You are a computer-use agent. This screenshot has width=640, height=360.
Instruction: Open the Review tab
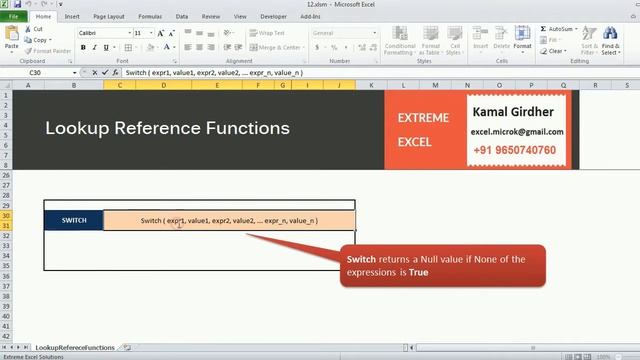[x=211, y=16]
